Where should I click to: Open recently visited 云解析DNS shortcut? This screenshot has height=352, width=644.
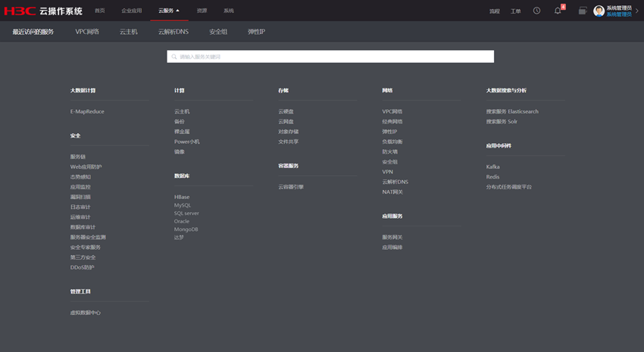click(x=174, y=32)
